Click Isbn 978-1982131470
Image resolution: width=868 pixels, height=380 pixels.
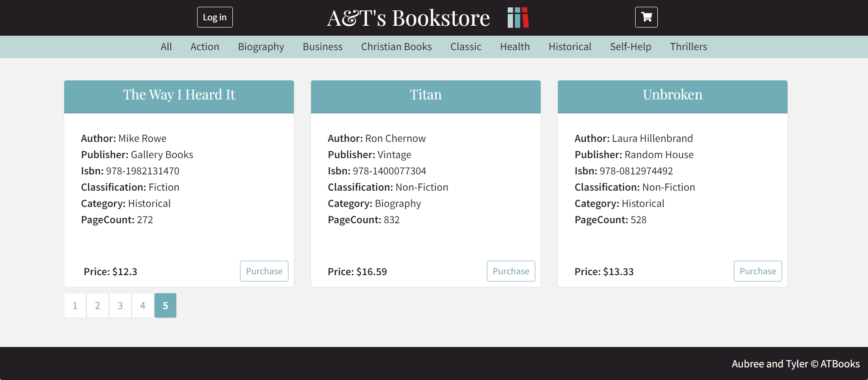coord(130,171)
